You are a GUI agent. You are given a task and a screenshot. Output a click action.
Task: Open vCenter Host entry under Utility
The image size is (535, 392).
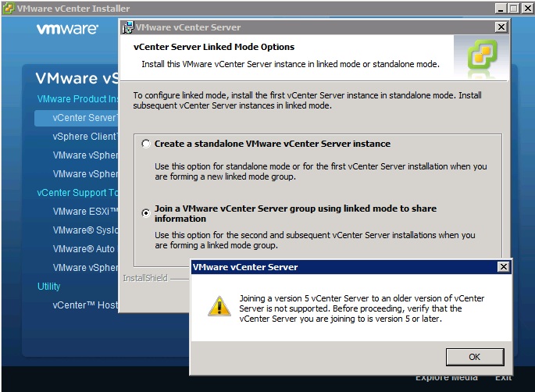(85, 305)
